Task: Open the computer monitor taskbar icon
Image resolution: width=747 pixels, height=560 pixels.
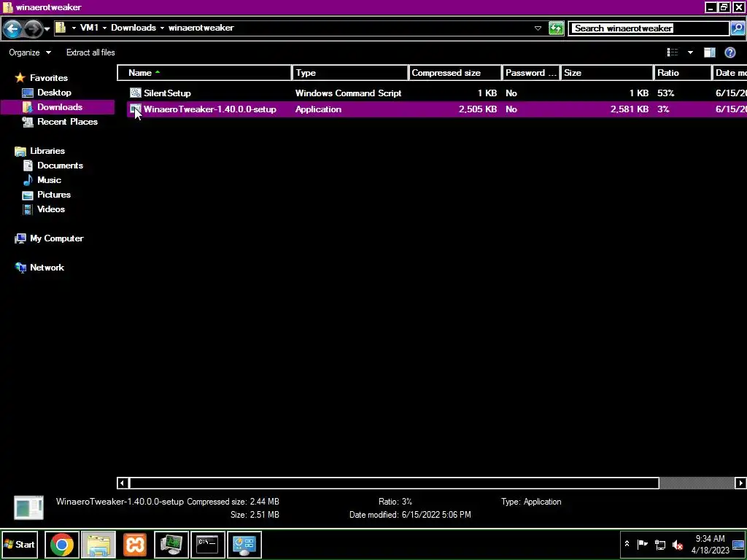Action: [171, 544]
